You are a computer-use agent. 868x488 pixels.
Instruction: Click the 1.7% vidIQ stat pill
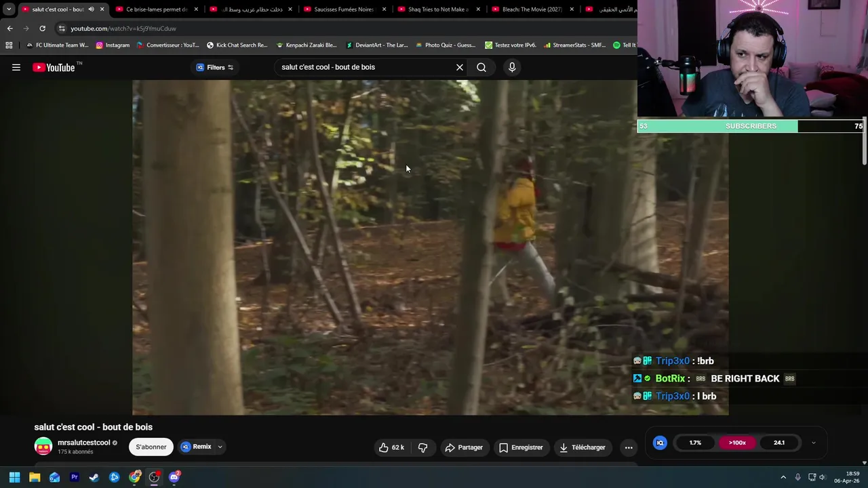695,443
